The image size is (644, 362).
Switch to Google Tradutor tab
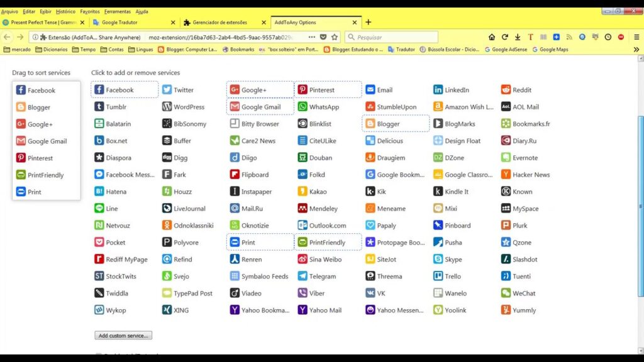tap(133, 23)
